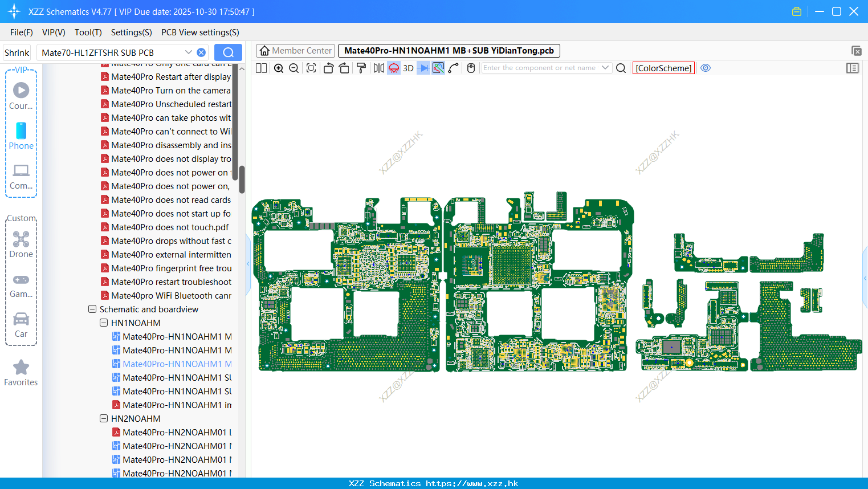The width and height of the screenshot is (868, 489).
Task: Mirror the board with the flip icon
Action: 378,68
